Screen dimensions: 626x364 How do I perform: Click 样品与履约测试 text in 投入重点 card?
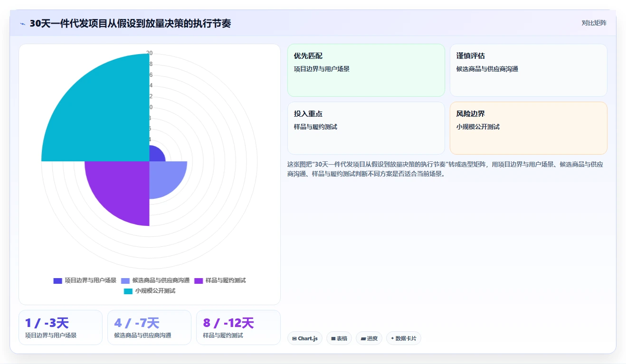click(315, 127)
